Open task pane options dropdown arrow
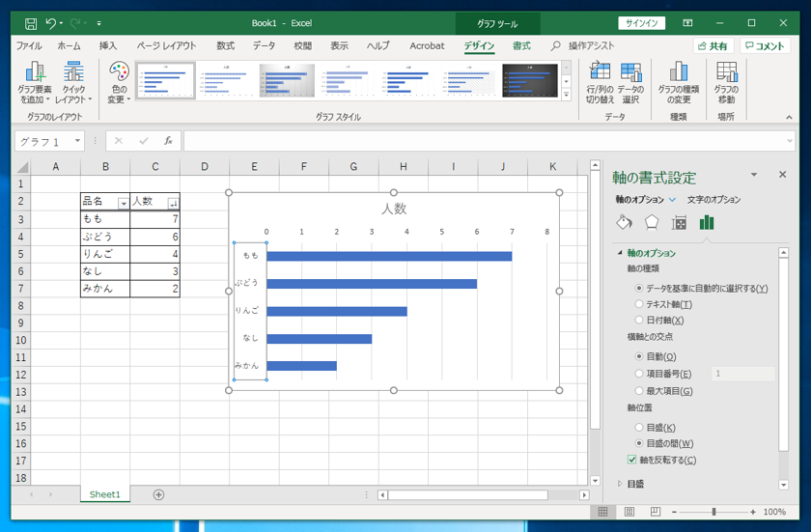The image size is (811, 532). point(754,176)
